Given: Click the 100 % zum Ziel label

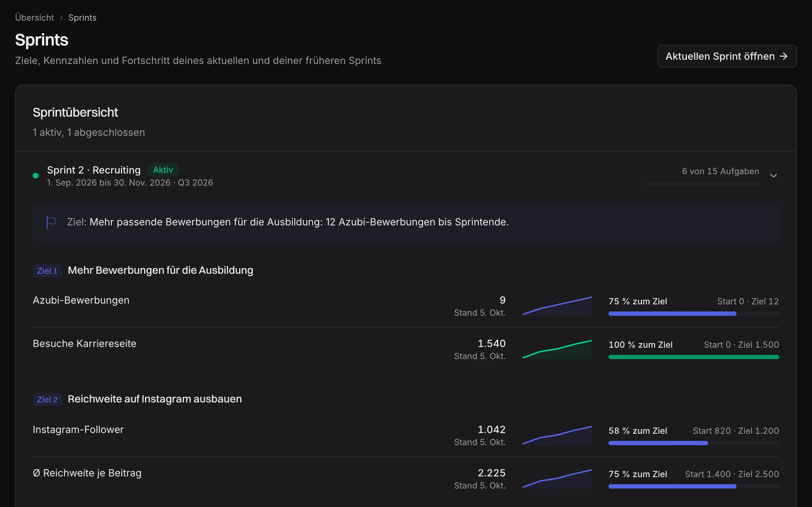Looking at the screenshot, I should tap(640, 345).
